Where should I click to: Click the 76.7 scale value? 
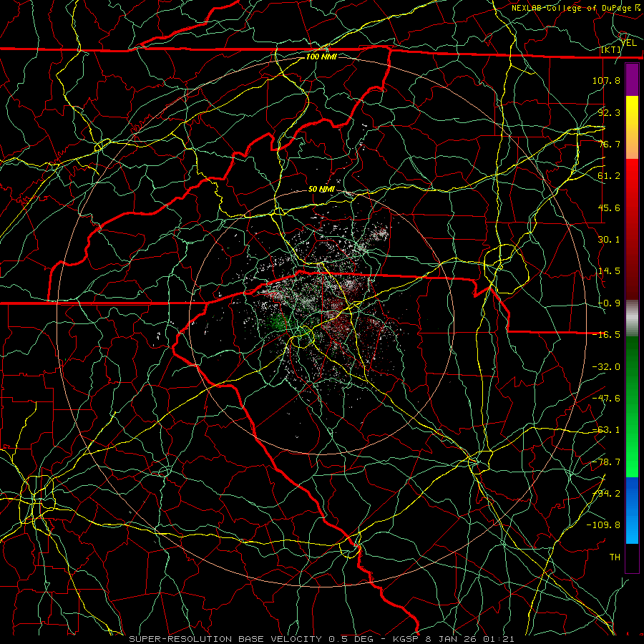pos(609,144)
